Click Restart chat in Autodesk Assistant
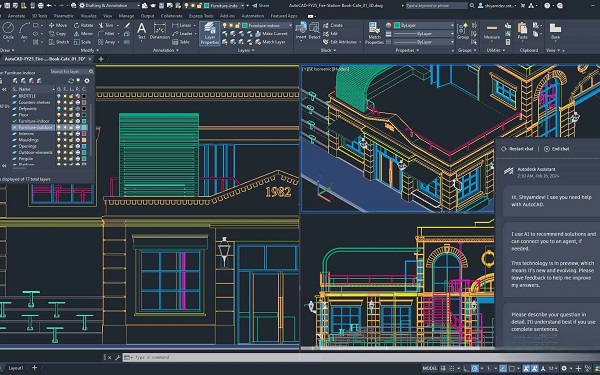This screenshot has height=375, width=600. [517, 149]
